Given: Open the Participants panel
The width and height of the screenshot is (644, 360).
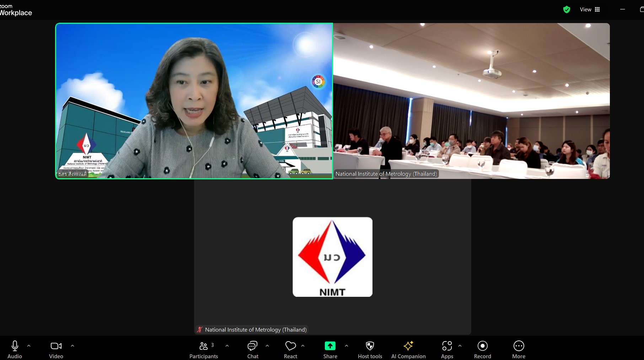Looking at the screenshot, I should (204, 350).
